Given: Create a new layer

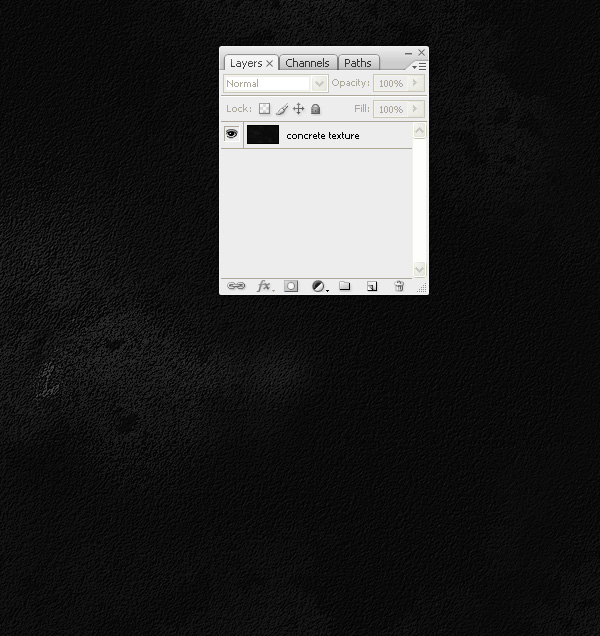Looking at the screenshot, I should pos(372,286).
